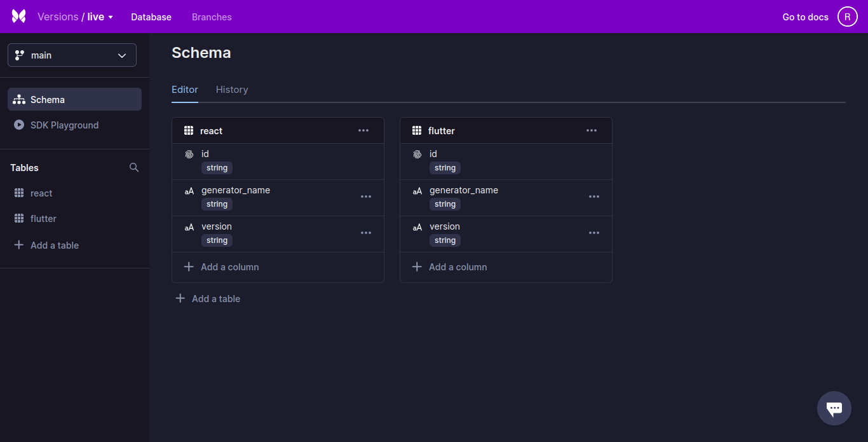The height and width of the screenshot is (442, 868).
Task: Select the version column name in react
Action: (x=217, y=226)
